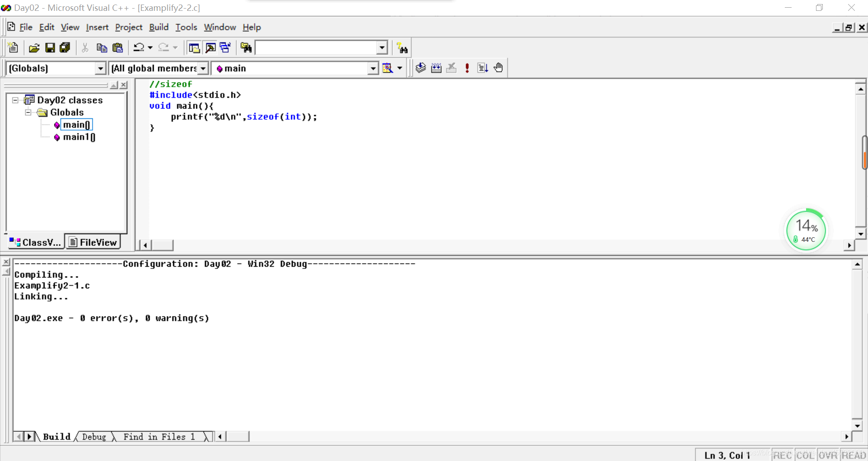Open the main members dropdown
The image size is (868, 461).
click(373, 68)
